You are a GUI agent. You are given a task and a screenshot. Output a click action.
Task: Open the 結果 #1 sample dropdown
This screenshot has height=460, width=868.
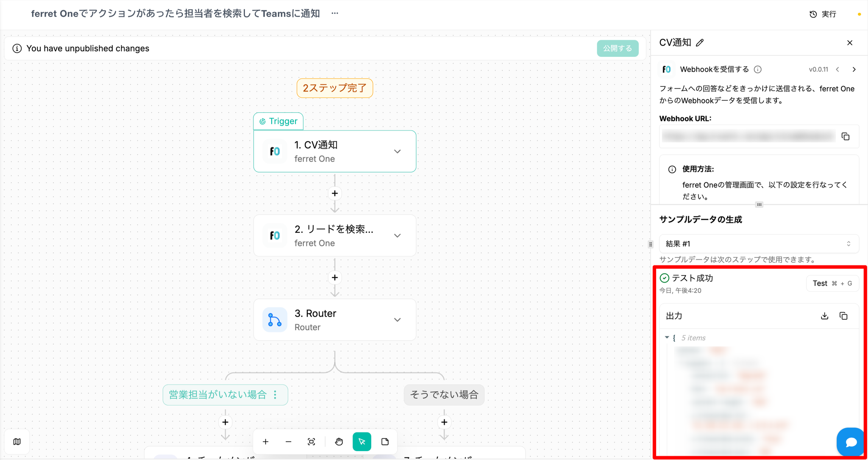[x=759, y=244]
